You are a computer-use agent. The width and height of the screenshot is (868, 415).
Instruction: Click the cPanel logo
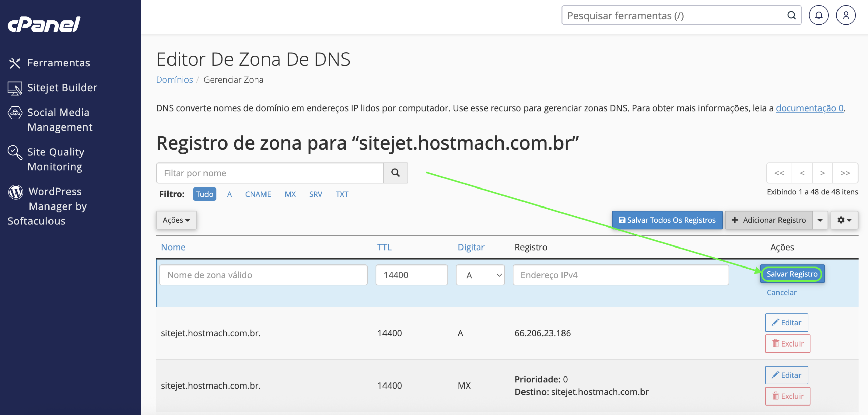point(44,24)
